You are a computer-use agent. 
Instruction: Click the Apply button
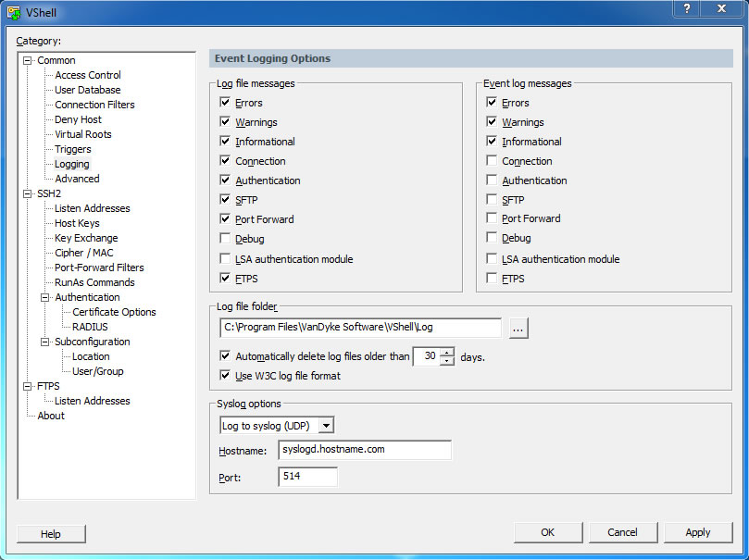(697, 532)
